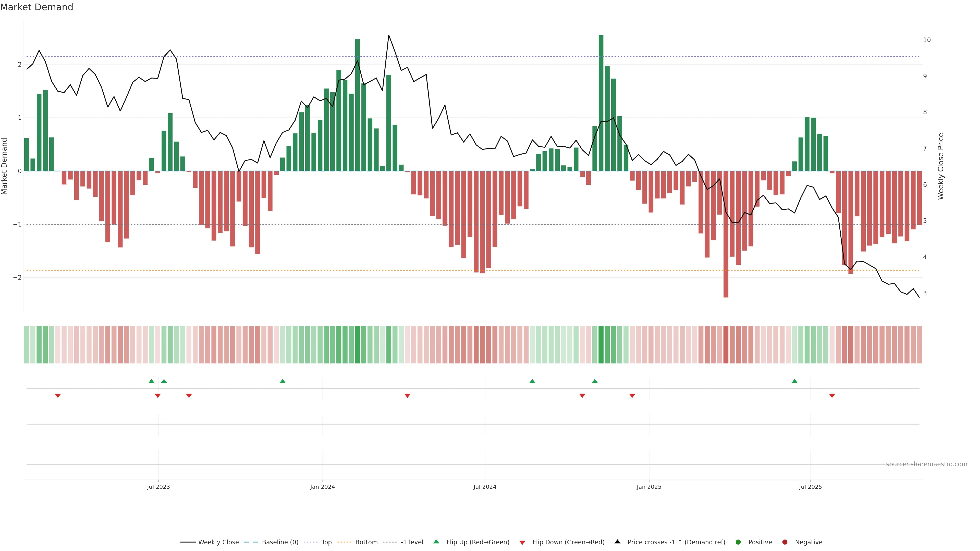Click the green Positive circle in the legend
This screenshot has height=551, width=980.
(738, 542)
